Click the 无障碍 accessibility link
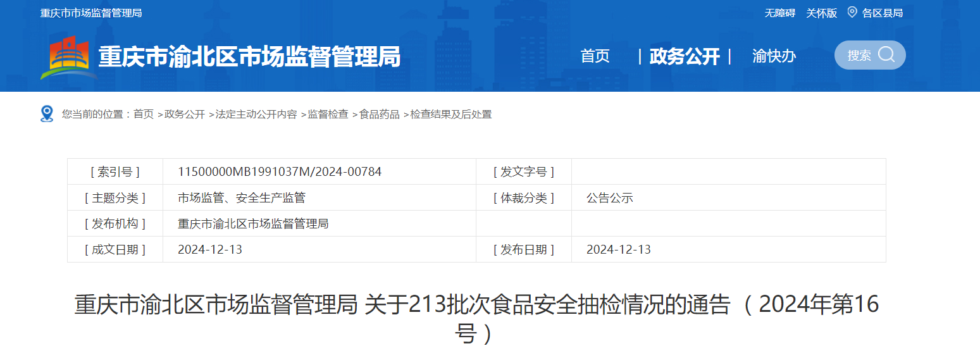Viewport: 980px width, 353px height. [x=779, y=13]
